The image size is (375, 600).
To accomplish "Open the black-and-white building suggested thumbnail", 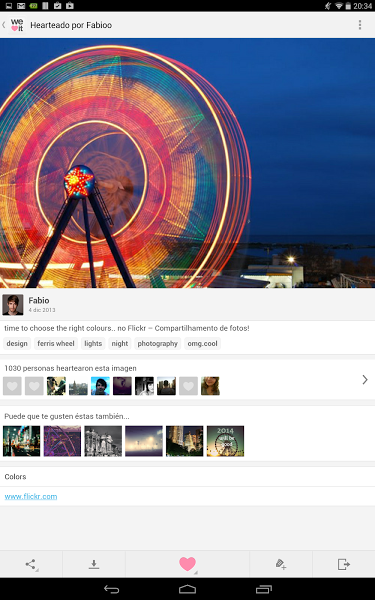I will click(x=103, y=441).
